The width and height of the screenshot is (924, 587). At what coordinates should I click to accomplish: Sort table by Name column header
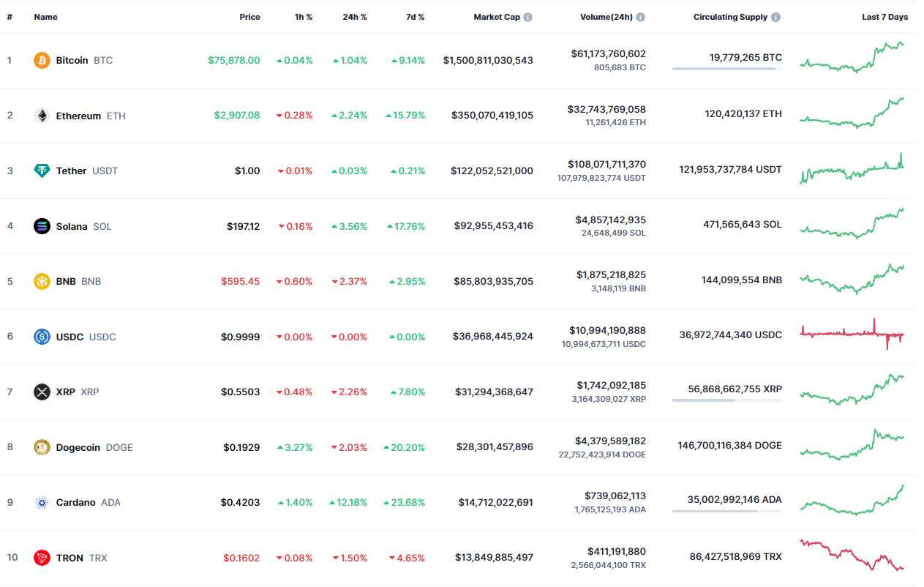pyautogui.click(x=45, y=17)
